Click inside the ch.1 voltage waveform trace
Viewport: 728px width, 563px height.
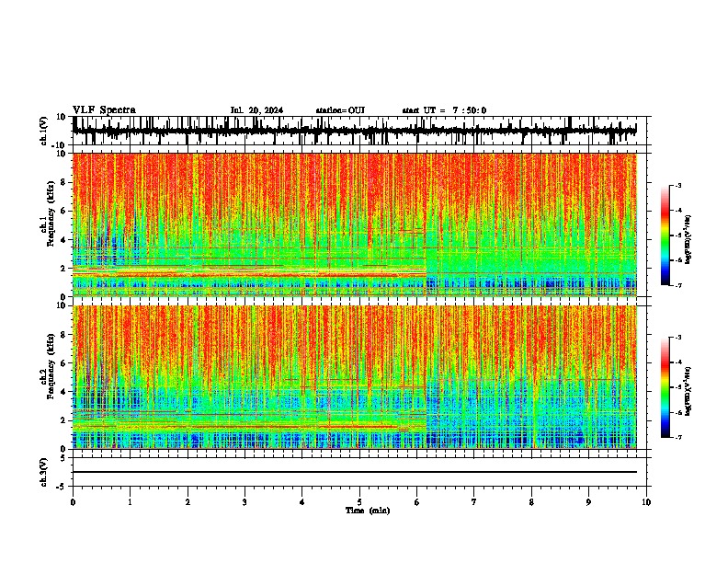[355, 131]
